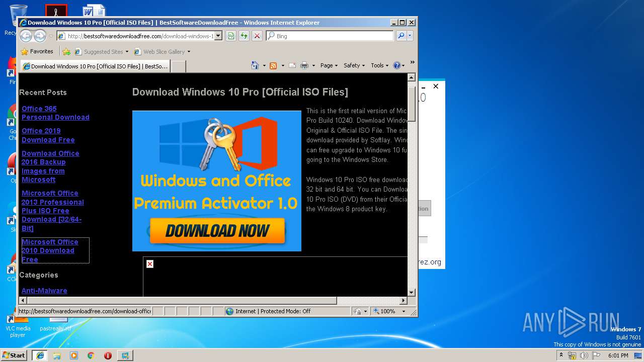The image size is (644, 362).
Task: Show hidden system tray icons arrow
Action: click(x=561, y=355)
